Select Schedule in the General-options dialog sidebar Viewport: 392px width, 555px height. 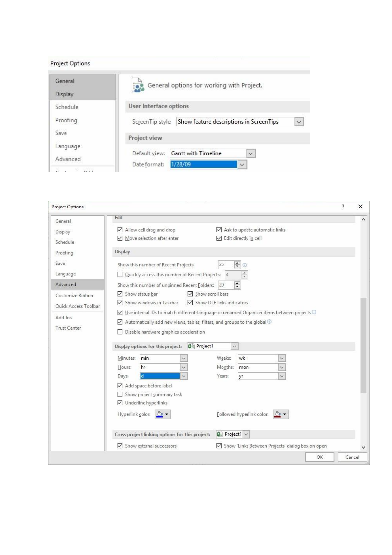[83, 107]
